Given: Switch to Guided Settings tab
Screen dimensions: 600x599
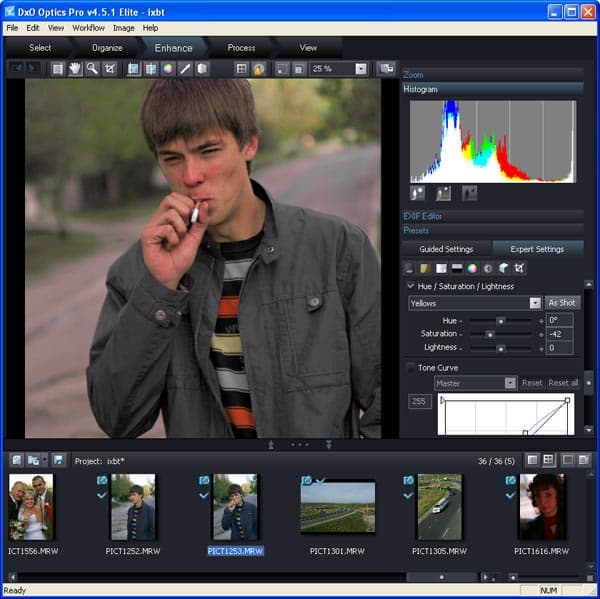Looking at the screenshot, I should [447, 249].
